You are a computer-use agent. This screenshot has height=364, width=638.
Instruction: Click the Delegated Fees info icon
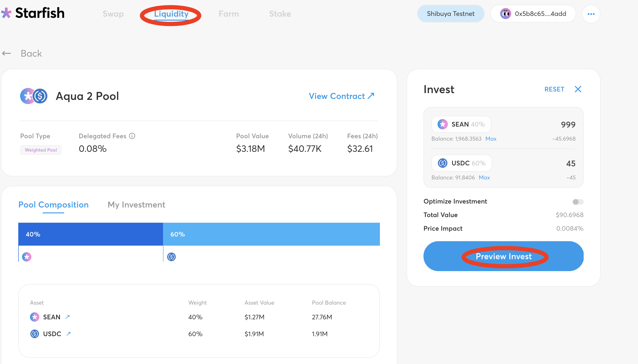132,136
